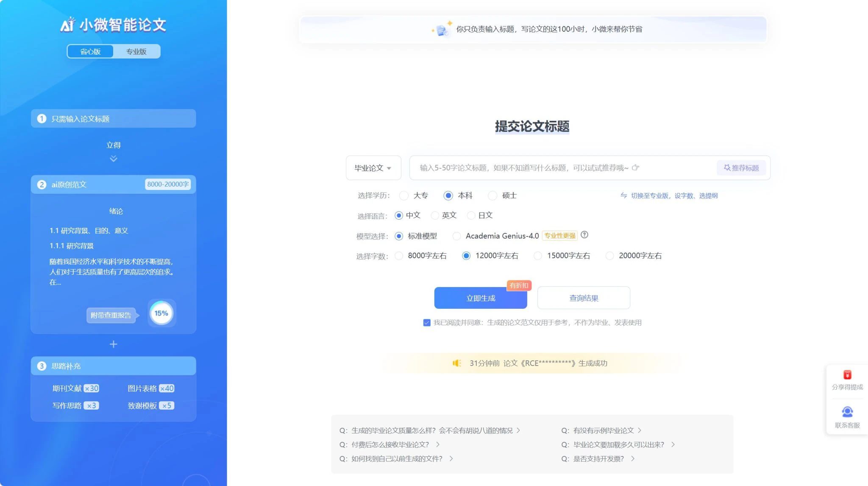Choose 中文 as language
Screen dimensions: 868x486
coord(398,215)
